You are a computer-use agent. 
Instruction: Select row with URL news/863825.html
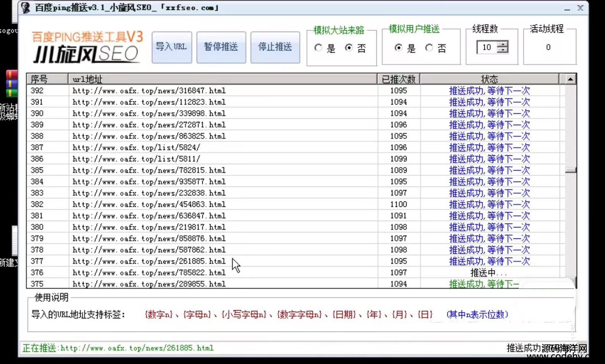(x=296, y=136)
